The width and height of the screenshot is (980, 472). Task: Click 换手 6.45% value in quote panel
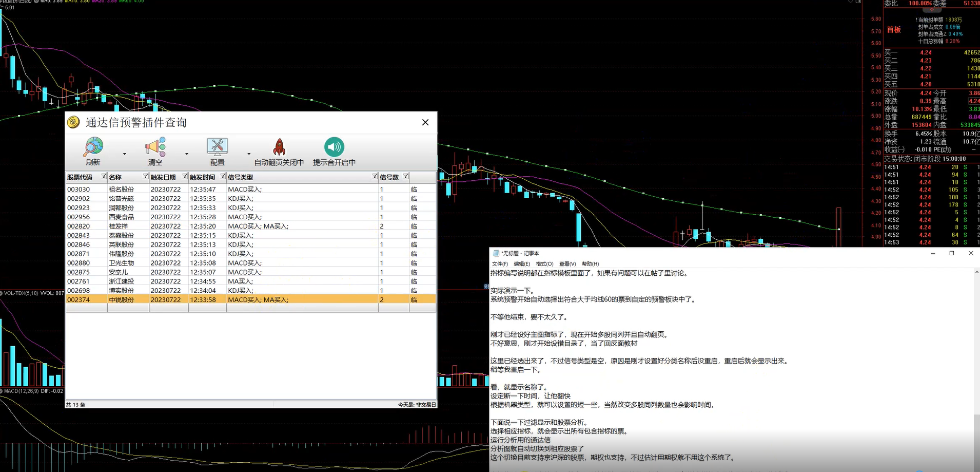click(924, 134)
